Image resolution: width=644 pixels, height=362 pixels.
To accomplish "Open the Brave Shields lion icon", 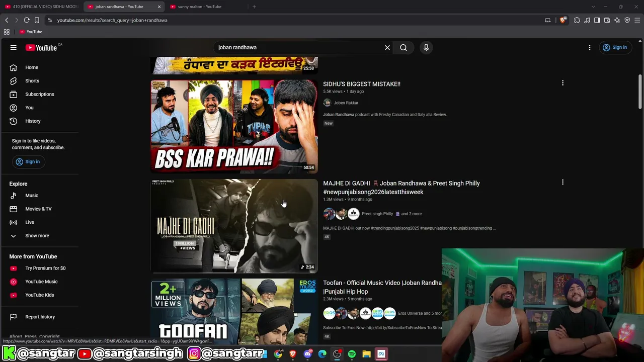I will click(562, 20).
